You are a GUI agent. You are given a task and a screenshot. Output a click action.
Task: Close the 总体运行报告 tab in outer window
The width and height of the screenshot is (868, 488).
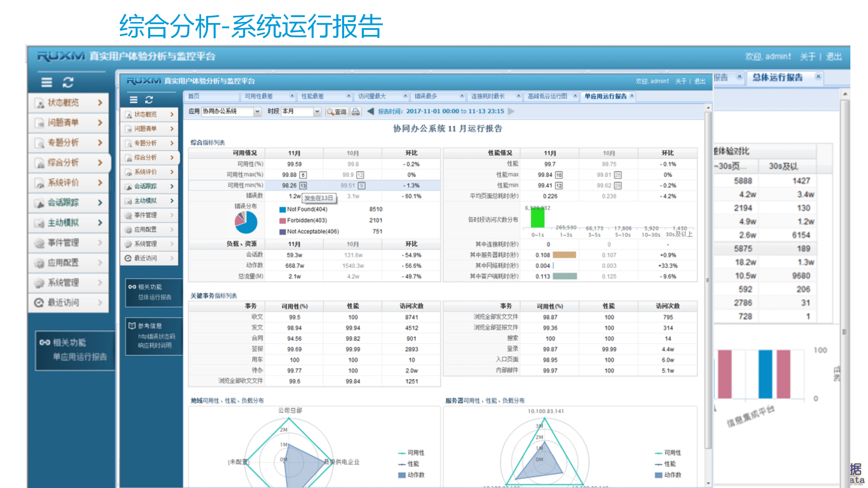pyautogui.click(x=818, y=77)
